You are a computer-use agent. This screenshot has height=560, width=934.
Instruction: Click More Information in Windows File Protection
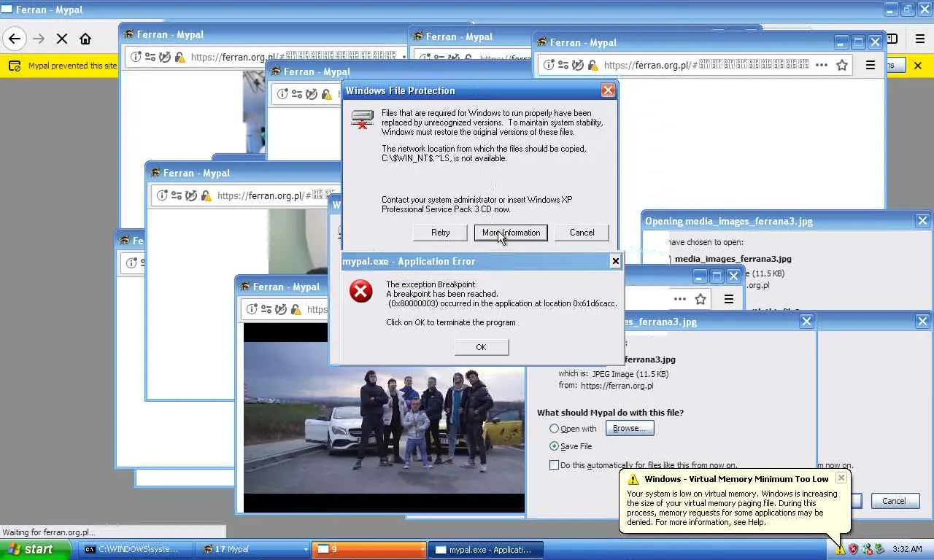tap(511, 233)
